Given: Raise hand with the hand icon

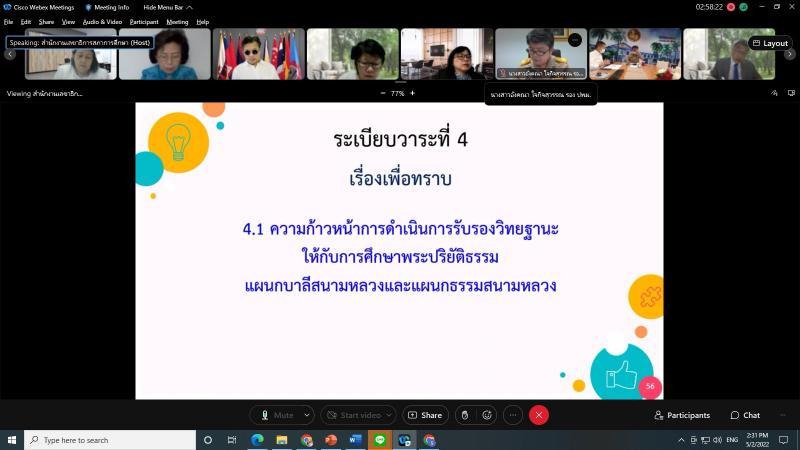Looking at the screenshot, I should tap(465, 415).
